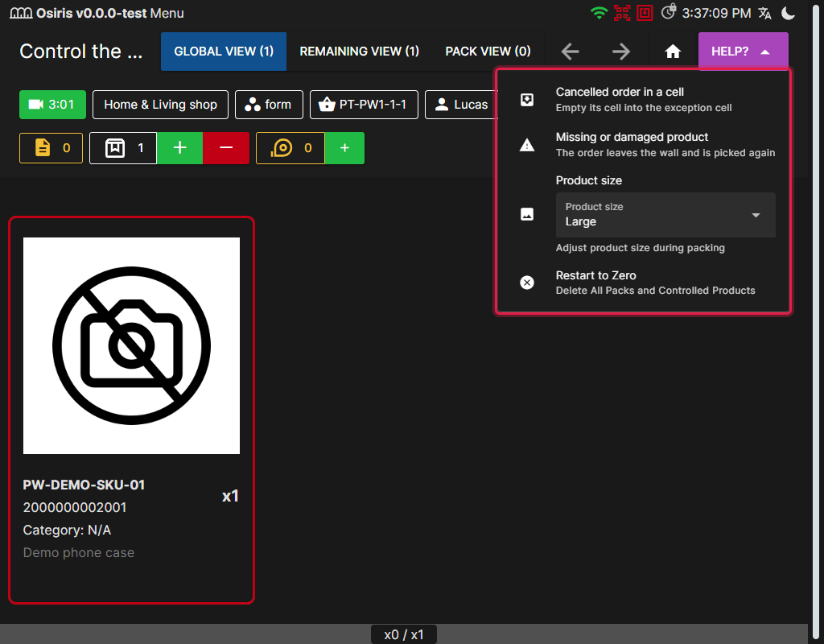The height and width of the screenshot is (644, 824).
Task: Choose Restart to Zero option
Action: 643,283
